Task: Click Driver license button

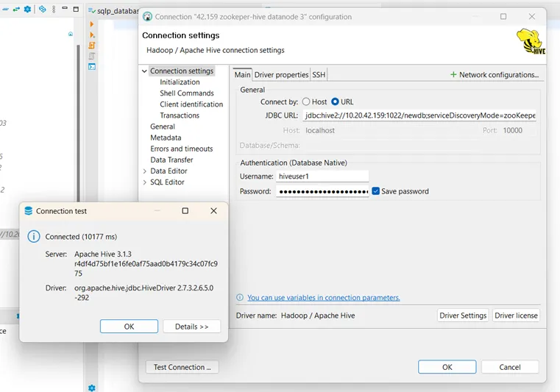Action: (x=516, y=316)
